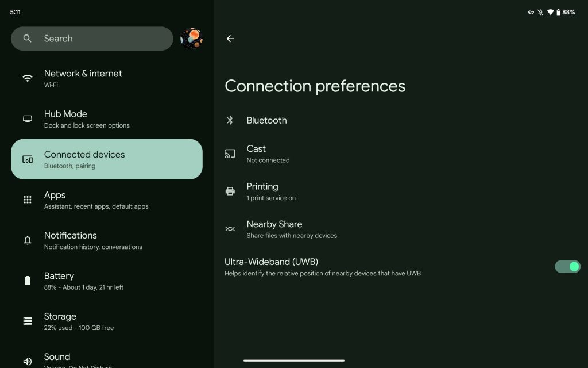Disable the Ultra-Wideband (UWB) switch
The height and width of the screenshot is (368, 588).
[567, 267]
